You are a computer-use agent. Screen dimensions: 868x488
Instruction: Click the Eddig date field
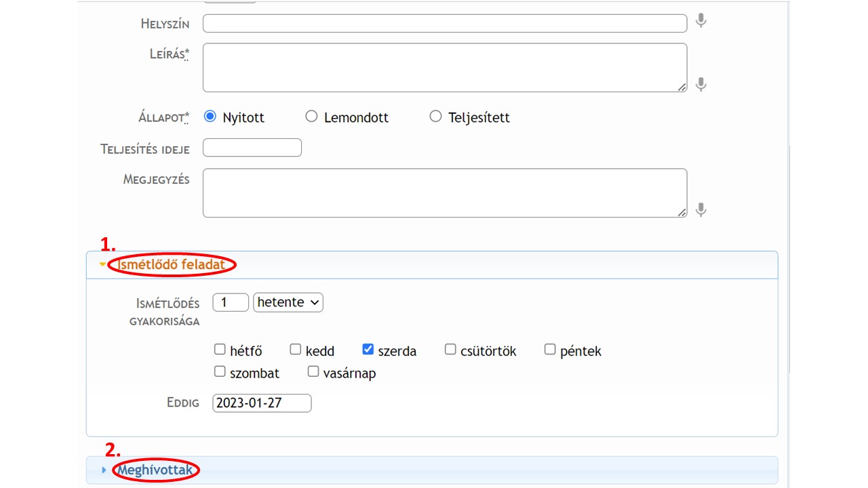click(262, 403)
